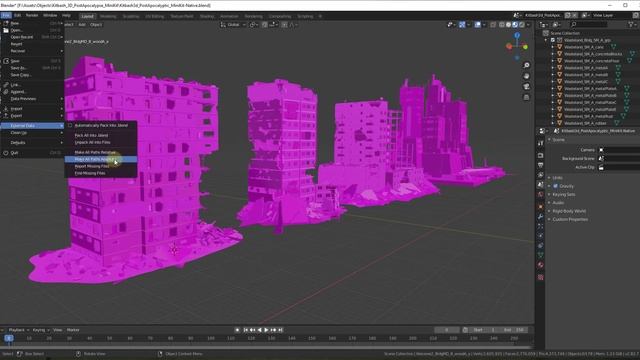Click the Camera selector field
This screenshot has width=640, height=360.
point(619,150)
